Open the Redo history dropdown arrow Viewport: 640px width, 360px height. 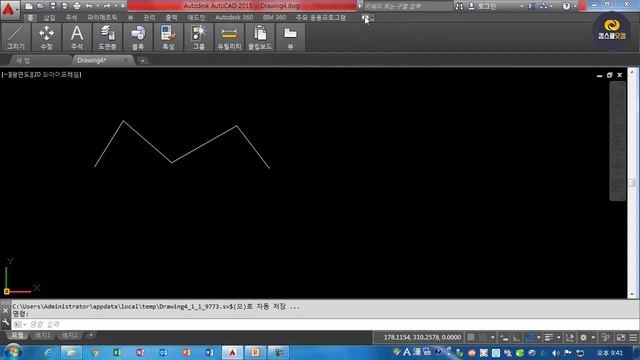pyautogui.click(x=116, y=6)
